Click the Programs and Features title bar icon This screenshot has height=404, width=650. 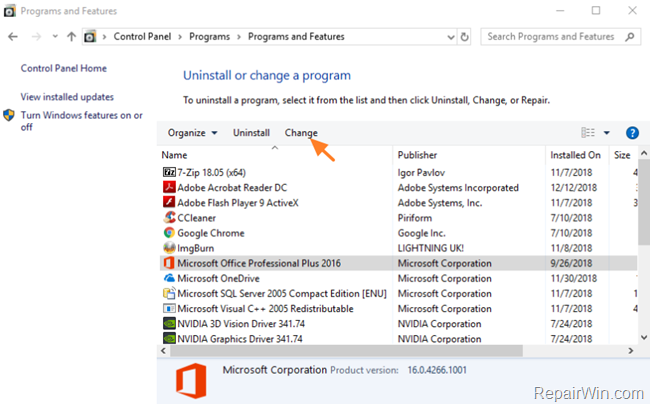tap(10, 11)
